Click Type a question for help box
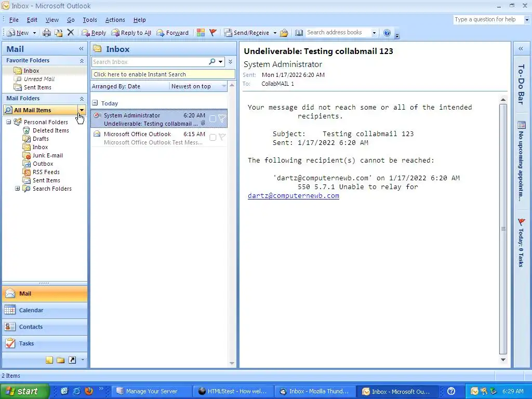The height and width of the screenshot is (399, 532). pyautogui.click(x=488, y=19)
